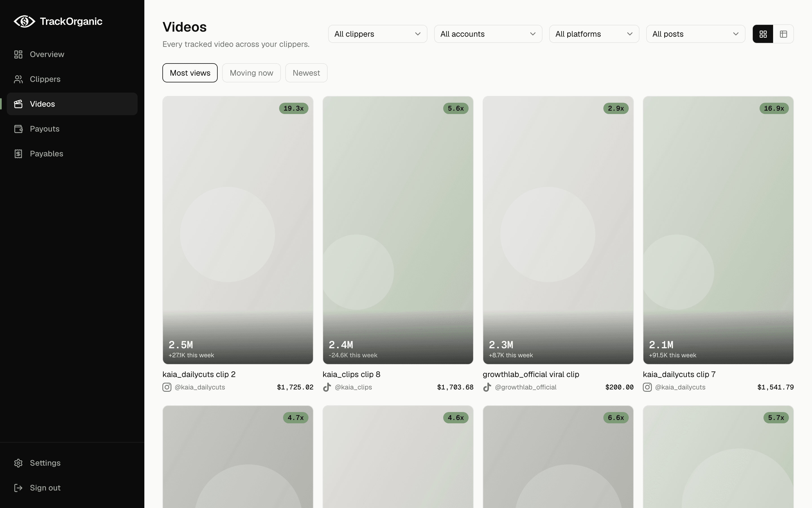The image size is (812, 508).
Task: Open Payouts from sidebar
Action: pyautogui.click(x=72, y=129)
